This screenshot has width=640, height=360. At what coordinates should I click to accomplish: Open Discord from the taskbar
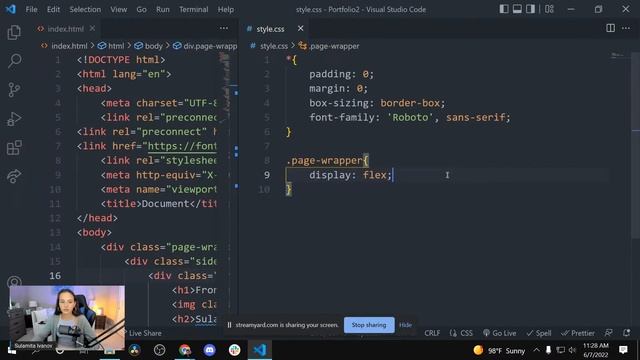tap(209, 350)
